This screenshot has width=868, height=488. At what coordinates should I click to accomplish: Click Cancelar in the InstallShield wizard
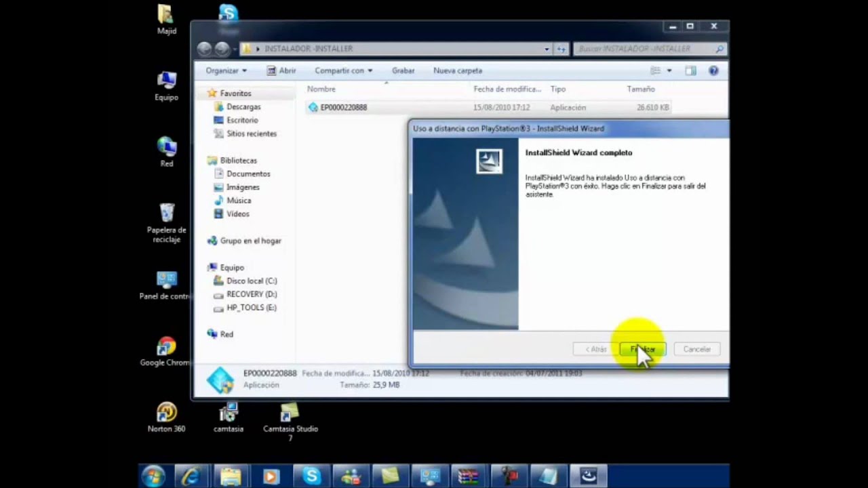tap(696, 349)
